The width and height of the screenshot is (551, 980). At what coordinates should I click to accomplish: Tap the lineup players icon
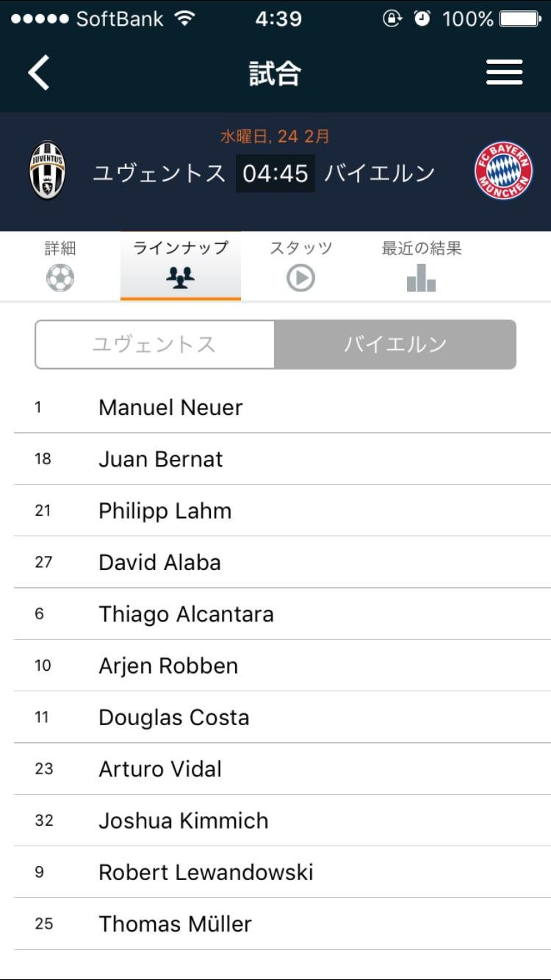point(180,278)
